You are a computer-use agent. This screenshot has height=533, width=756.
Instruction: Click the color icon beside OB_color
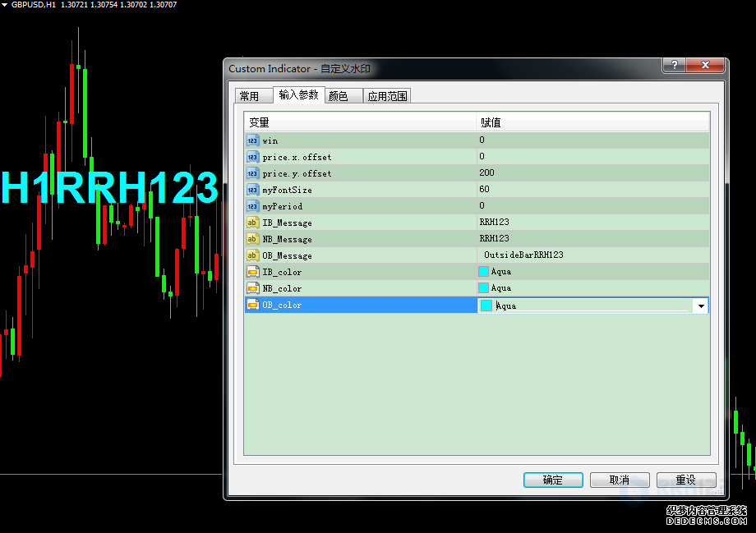pos(252,305)
